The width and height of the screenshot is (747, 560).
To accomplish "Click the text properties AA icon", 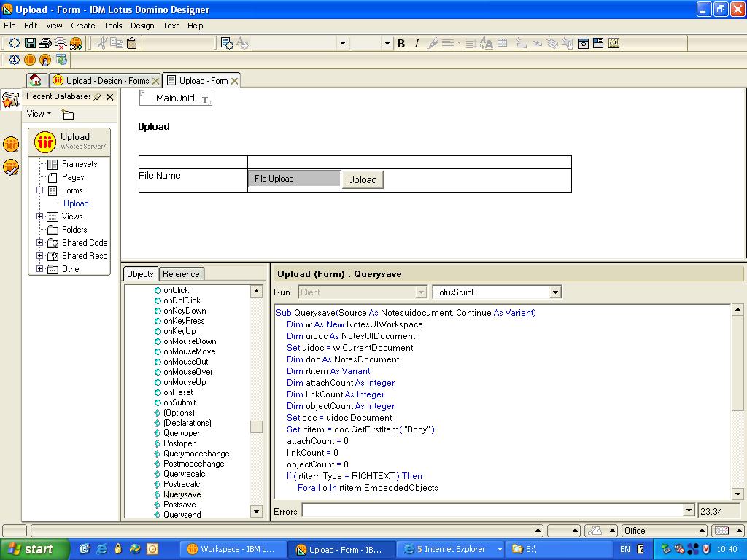I will (487, 43).
